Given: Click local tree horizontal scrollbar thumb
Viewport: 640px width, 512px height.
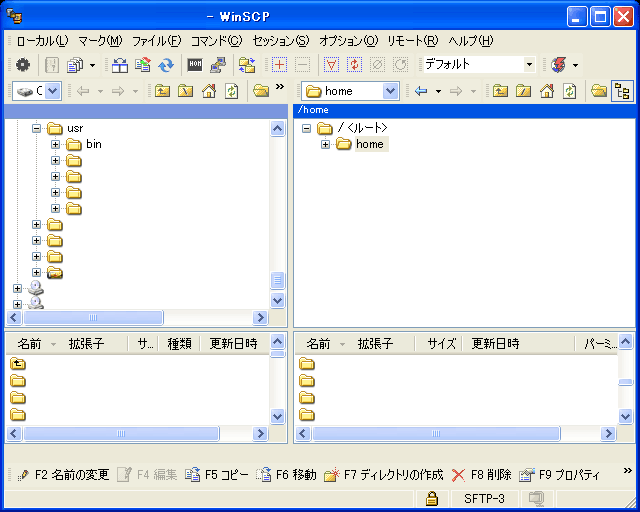Looking at the screenshot, I should [93, 318].
